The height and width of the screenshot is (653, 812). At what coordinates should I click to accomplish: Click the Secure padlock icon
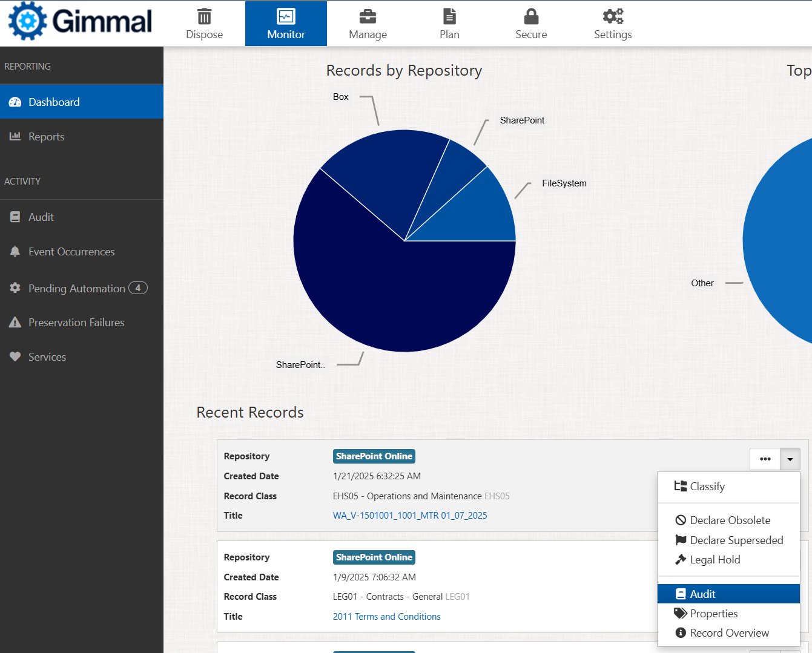(x=531, y=16)
